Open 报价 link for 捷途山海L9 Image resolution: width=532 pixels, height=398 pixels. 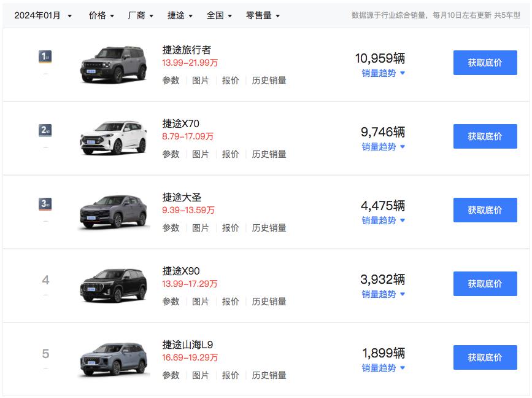pyautogui.click(x=230, y=375)
